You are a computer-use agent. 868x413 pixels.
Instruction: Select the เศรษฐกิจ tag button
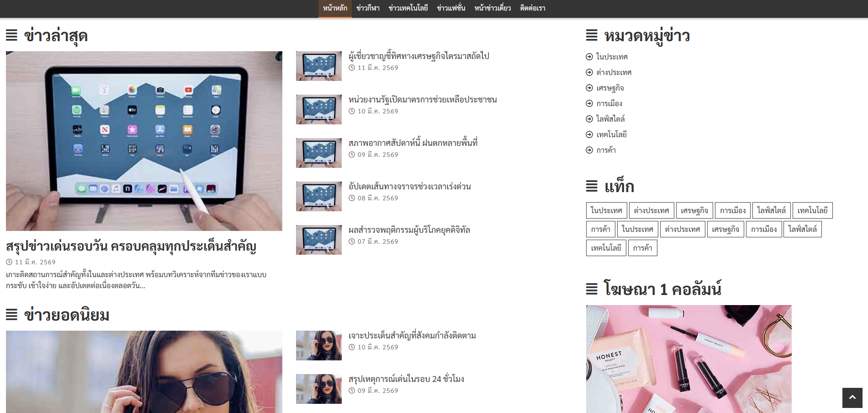(x=694, y=210)
